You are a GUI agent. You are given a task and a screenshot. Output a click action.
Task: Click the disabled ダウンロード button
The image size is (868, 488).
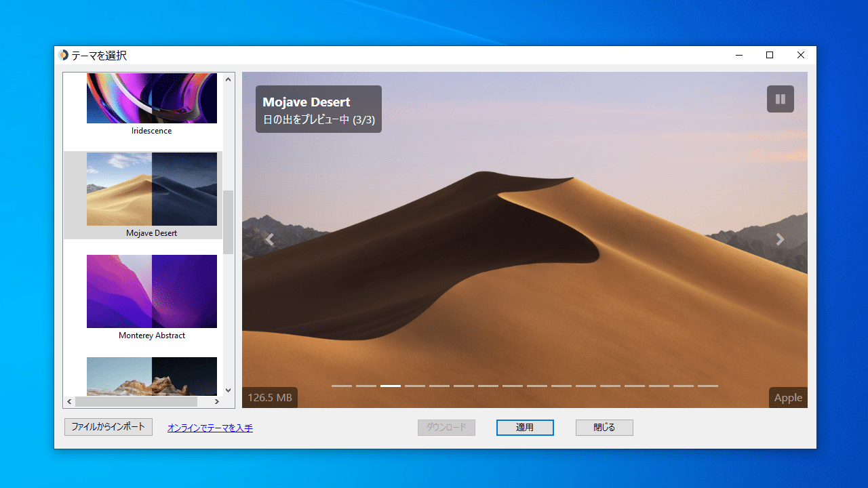[446, 428]
